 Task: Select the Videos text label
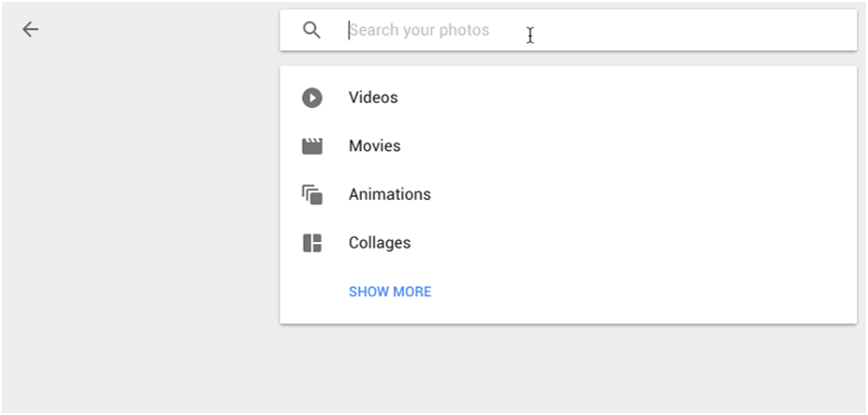coord(374,98)
